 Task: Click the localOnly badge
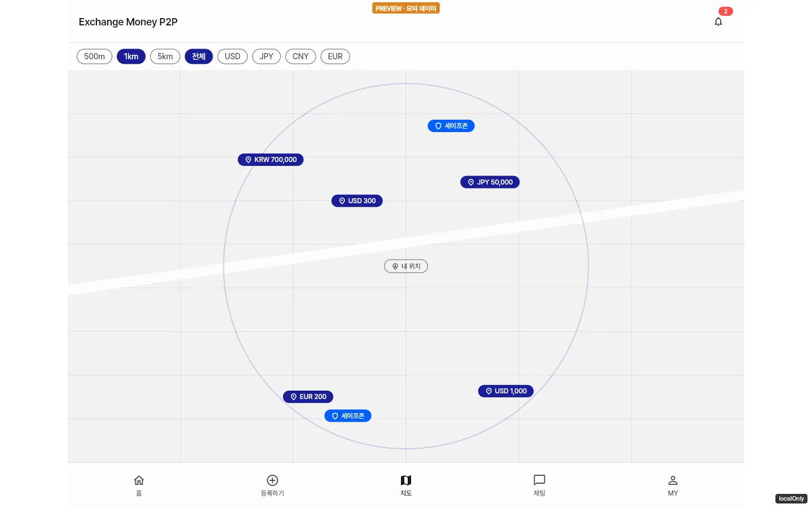[x=791, y=498]
